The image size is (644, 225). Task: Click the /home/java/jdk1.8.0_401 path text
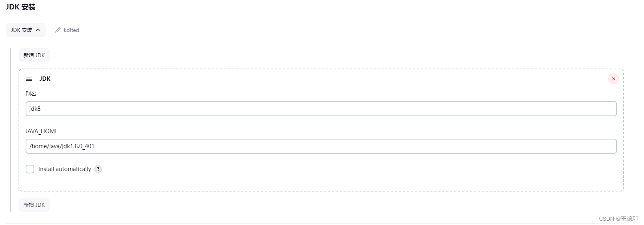point(62,146)
